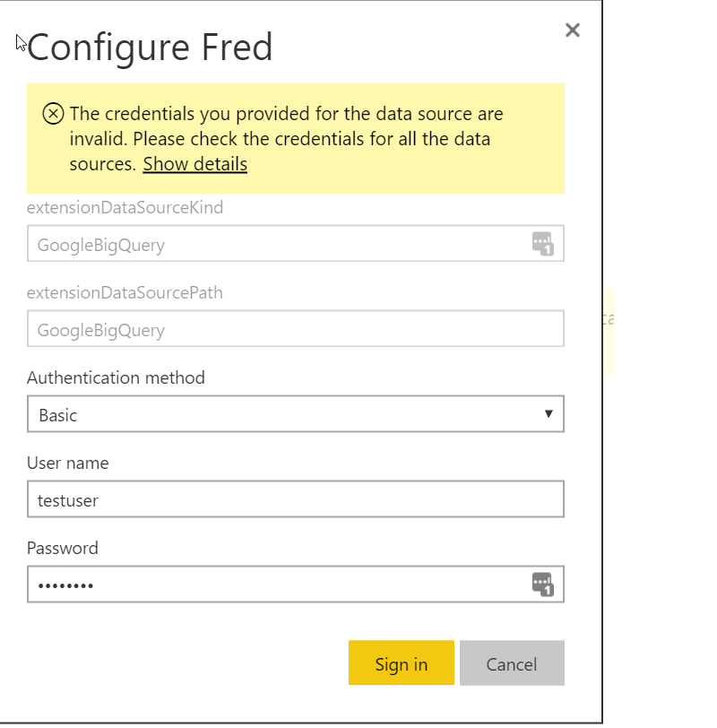Click the Cancel button
717x728 pixels.
coord(512,663)
